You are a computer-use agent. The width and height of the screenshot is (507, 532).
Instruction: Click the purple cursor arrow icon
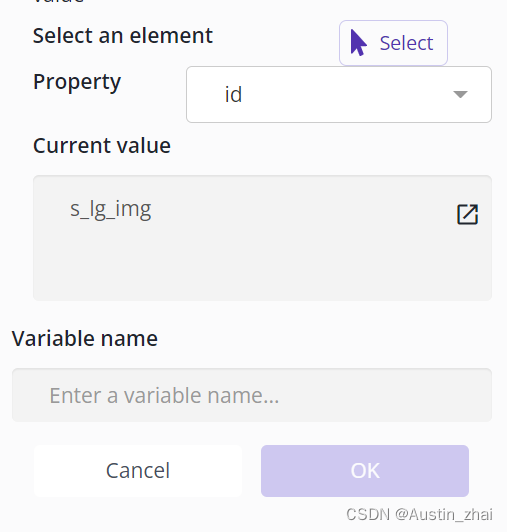point(358,43)
